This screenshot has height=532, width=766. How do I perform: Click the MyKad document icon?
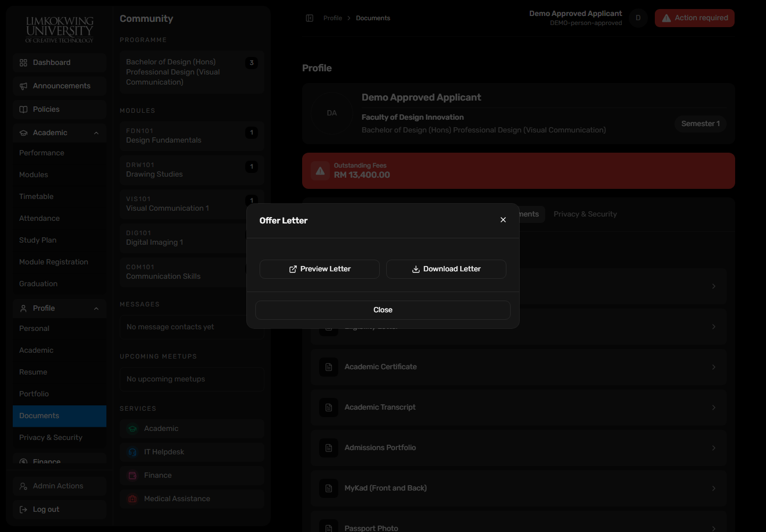point(329,488)
